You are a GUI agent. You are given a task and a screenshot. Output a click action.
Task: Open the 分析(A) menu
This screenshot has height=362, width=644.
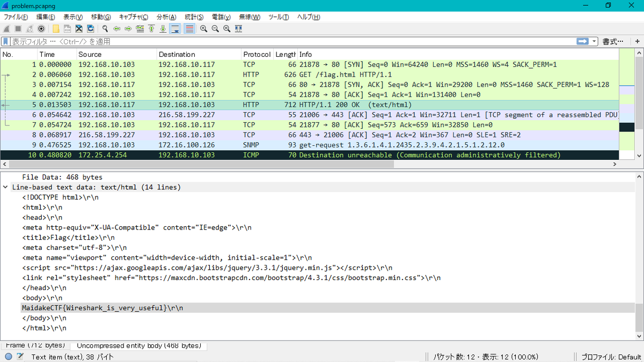(x=166, y=17)
